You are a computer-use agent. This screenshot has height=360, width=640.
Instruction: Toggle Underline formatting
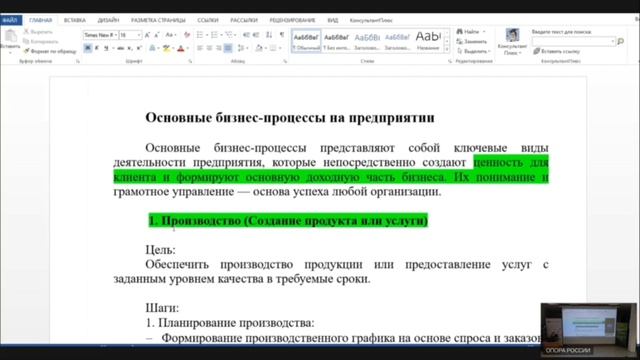click(x=106, y=48)
